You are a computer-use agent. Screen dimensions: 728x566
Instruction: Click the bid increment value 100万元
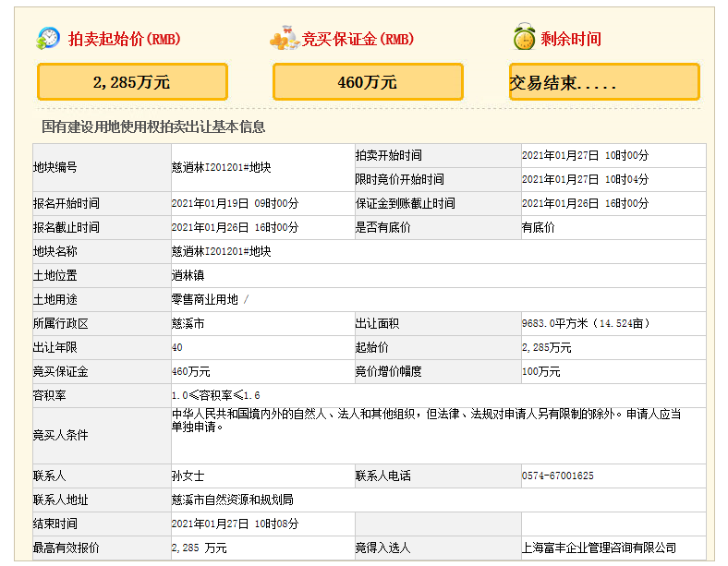540,371
